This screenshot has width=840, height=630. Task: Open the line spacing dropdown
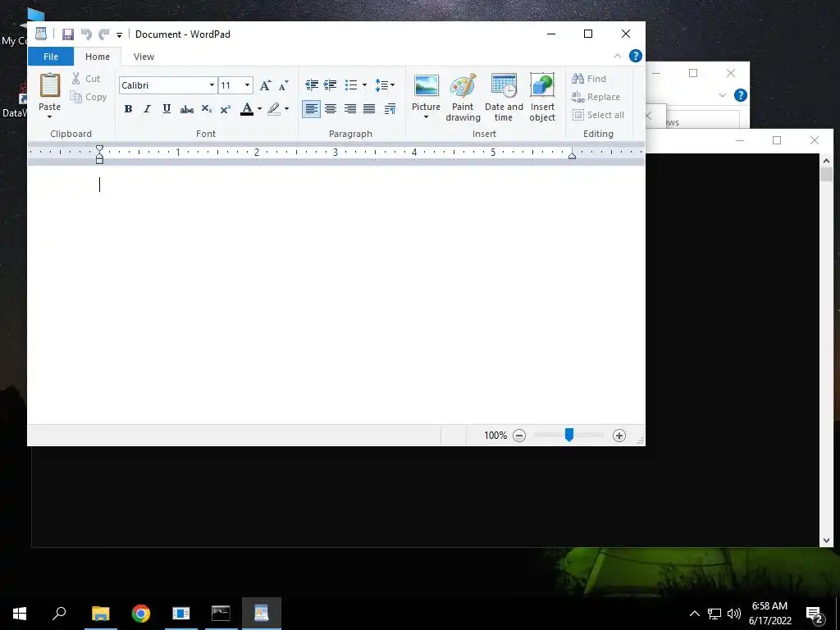pyautogui.click(x=385, y=85)
